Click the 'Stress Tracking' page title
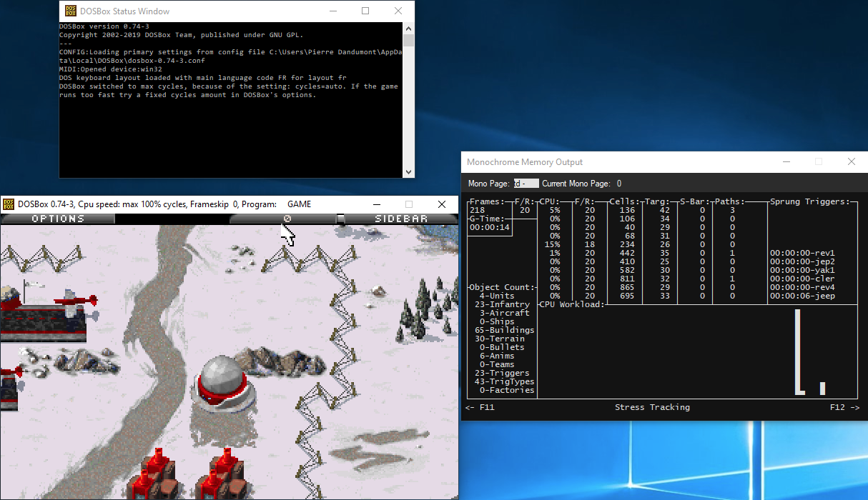Screen dimensions: 868x500 point(652,407)
